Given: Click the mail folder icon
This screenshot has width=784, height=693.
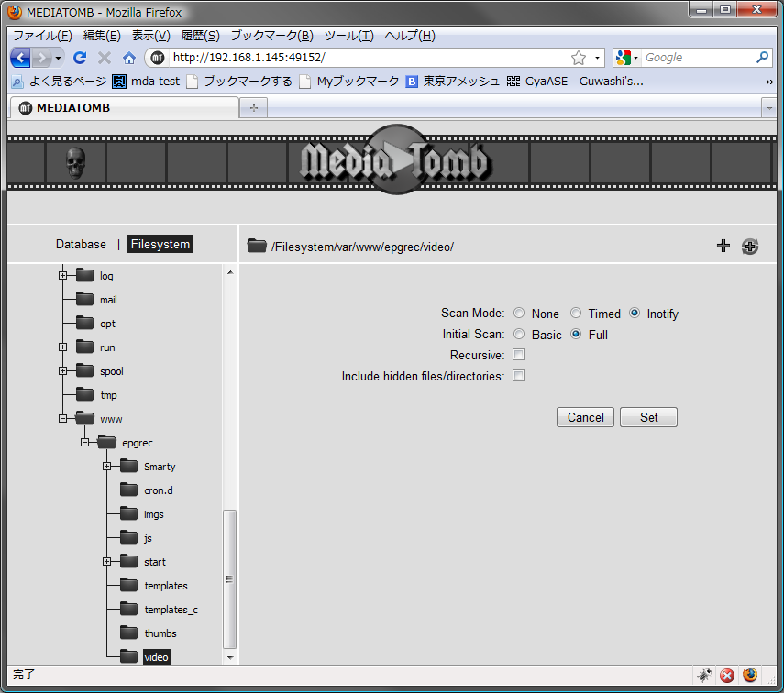Looking at the screenshot, I should 84,299.
